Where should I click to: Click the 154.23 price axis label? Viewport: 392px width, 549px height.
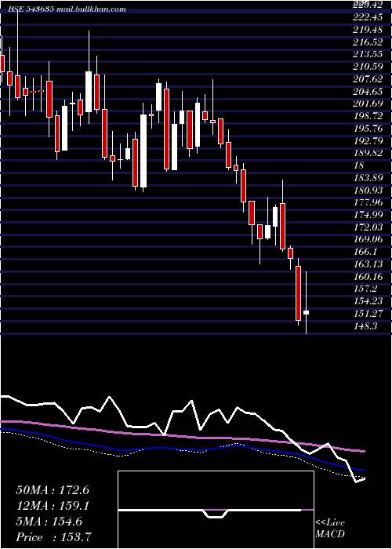point(368,300)
